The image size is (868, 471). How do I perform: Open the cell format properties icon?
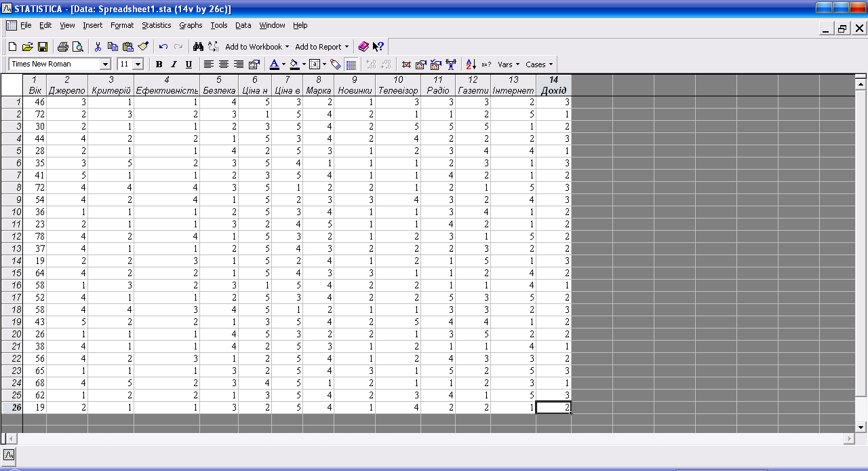click(x=254, y=64)
